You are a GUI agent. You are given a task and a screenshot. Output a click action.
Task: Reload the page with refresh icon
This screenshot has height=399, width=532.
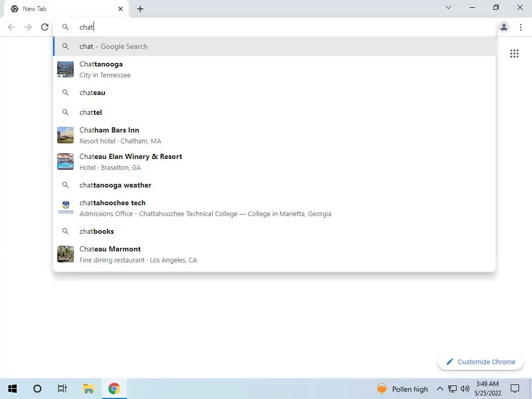[x=45, y=27]
